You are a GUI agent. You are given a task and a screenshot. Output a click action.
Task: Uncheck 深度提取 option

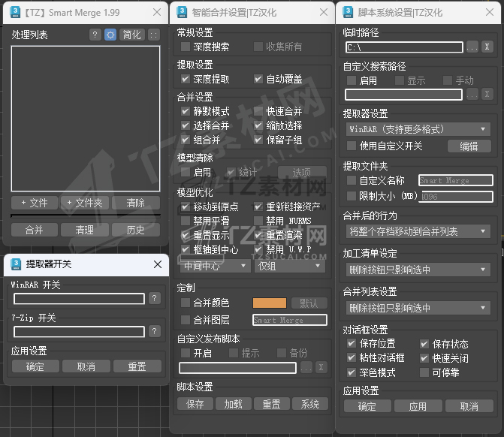[185, 79]
